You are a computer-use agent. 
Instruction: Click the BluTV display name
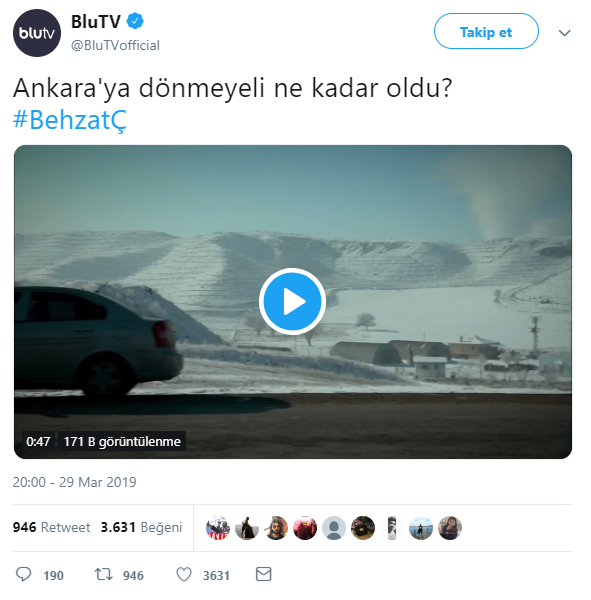click(96, 21)
